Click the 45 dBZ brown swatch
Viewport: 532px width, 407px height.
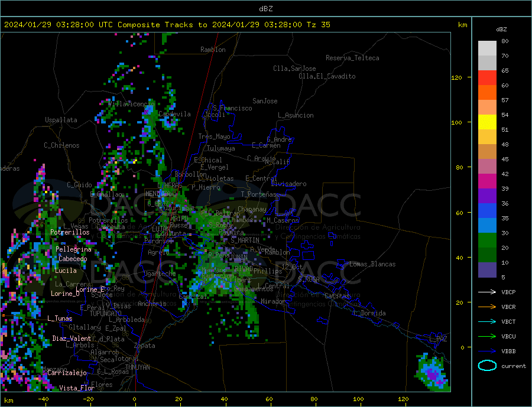tap(487, 152)
